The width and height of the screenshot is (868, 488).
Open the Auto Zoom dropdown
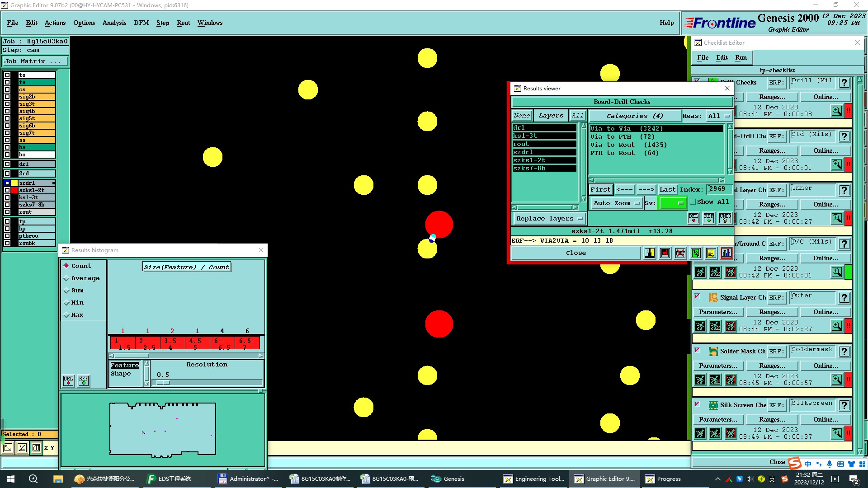pos(617,203)
